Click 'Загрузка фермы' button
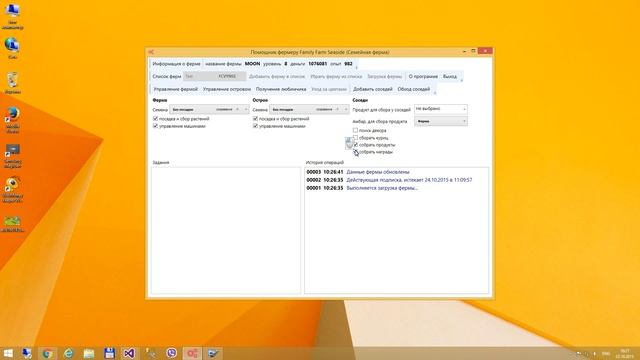This screenshot has height=360, width=640. point(384,76)
